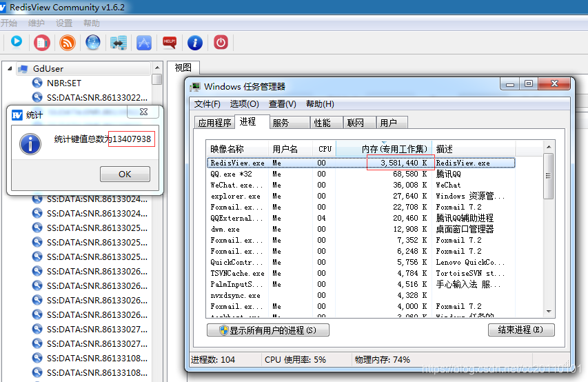The image size is (588, 382).
Task: Select the RedisView.exe process row
Action: pyautogui.click(x=361, y=163)
